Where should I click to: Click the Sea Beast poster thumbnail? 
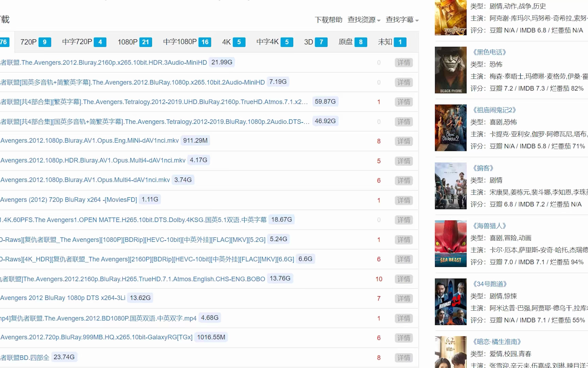tap(451, 244)
